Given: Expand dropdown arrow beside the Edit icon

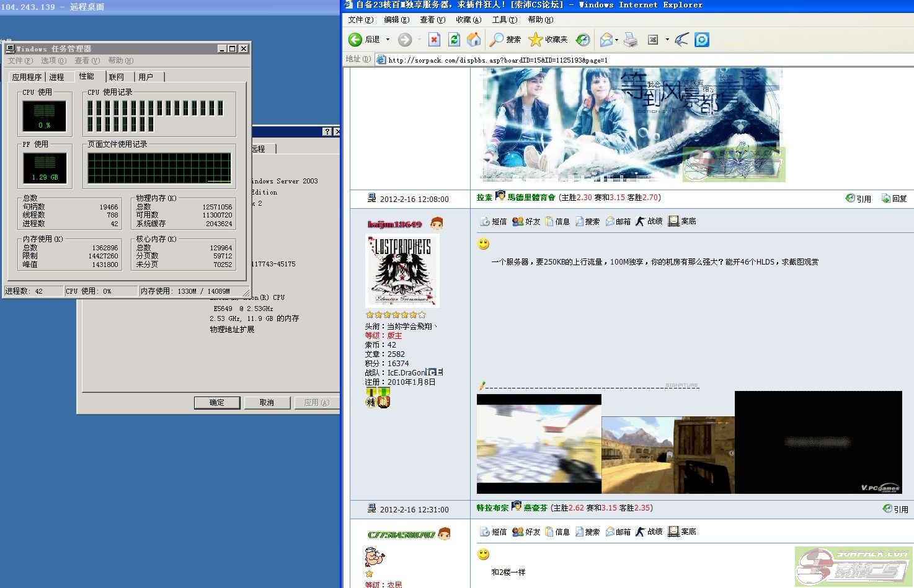Looking at the screenshot, I should [667, 40].
